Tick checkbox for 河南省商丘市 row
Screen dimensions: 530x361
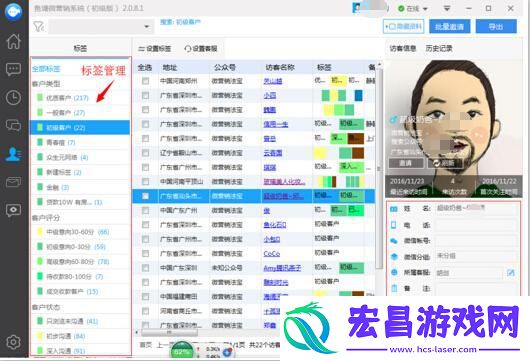click(x=145, y=311)
